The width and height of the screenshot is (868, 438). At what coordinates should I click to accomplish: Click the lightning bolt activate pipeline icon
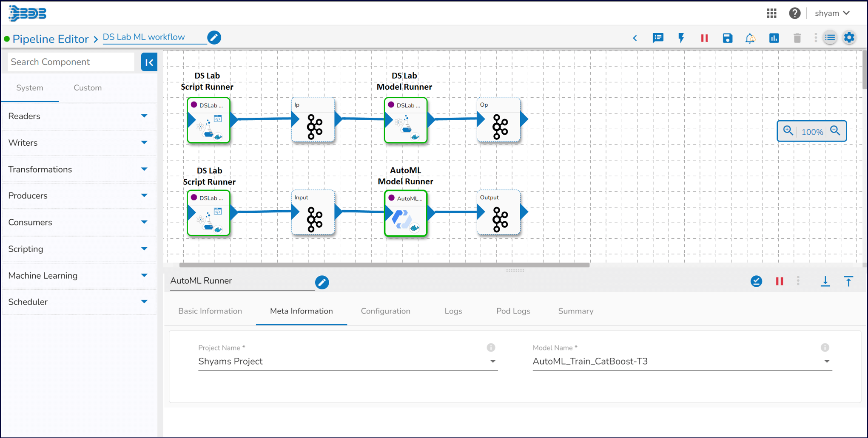(x=681, y=38)
